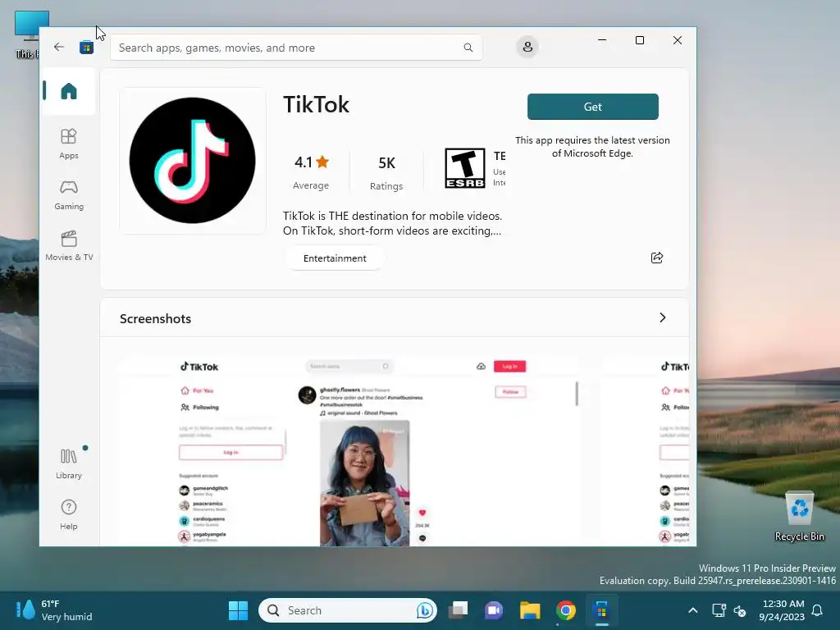Open the Help section
Screen dimensions: 840x630
[x=69, y=514]
